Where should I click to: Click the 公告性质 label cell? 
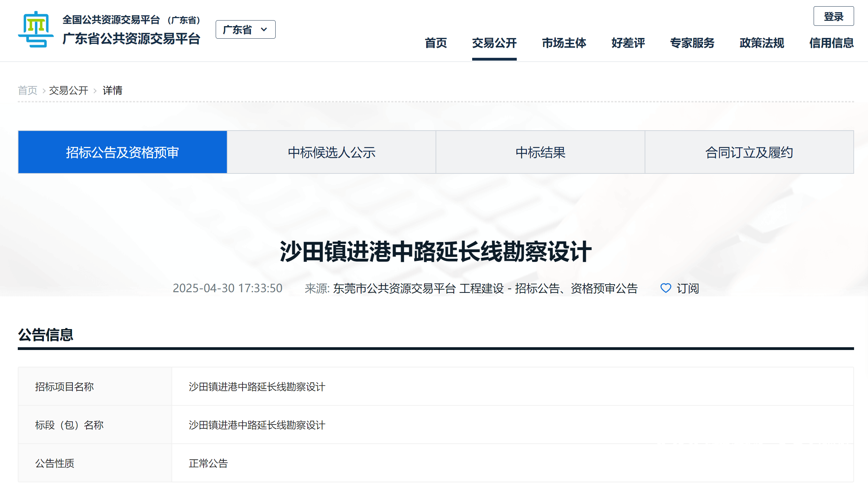[95, 463]
